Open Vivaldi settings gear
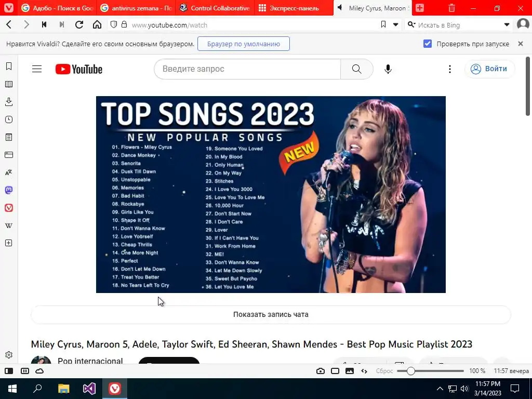Viewport: 532px width, 399px height. coord(9,355)
